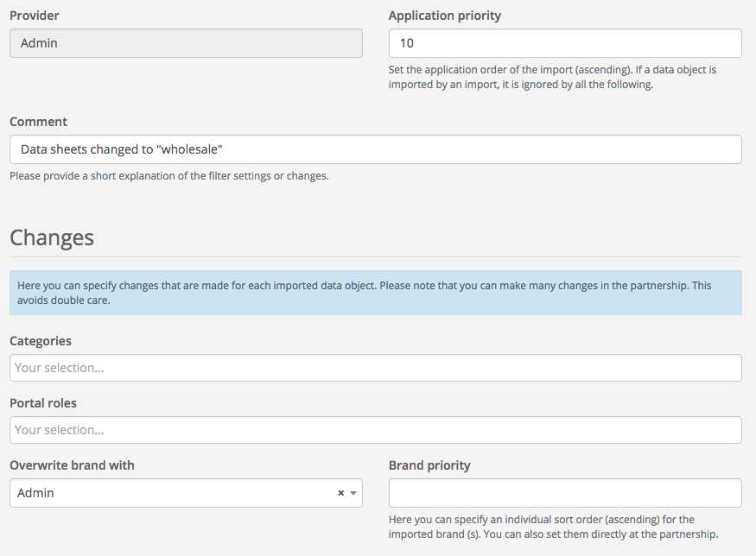This screenshot has height=556, width=756.
Task: Click the Brand priority label
Action: (429, 465)
